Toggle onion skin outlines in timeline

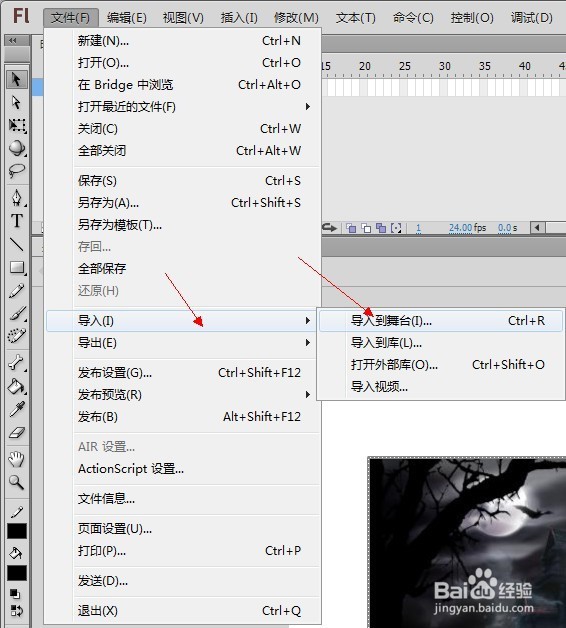366,228
